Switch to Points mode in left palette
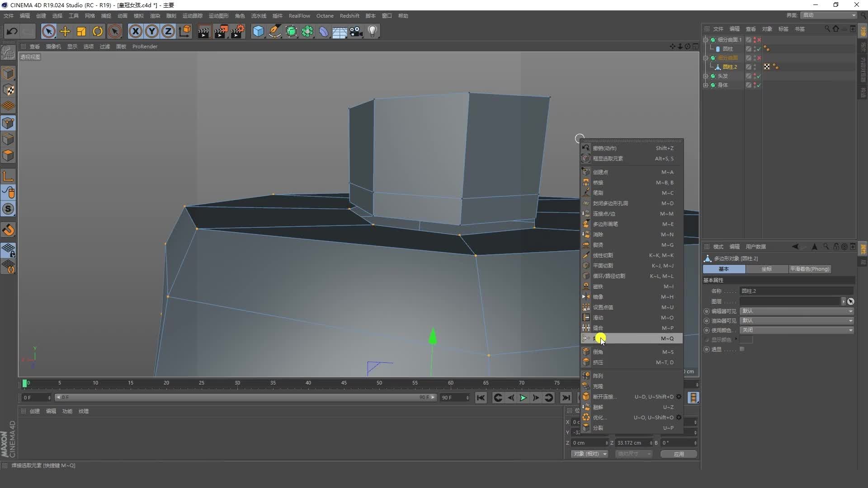 coord(8,123)
